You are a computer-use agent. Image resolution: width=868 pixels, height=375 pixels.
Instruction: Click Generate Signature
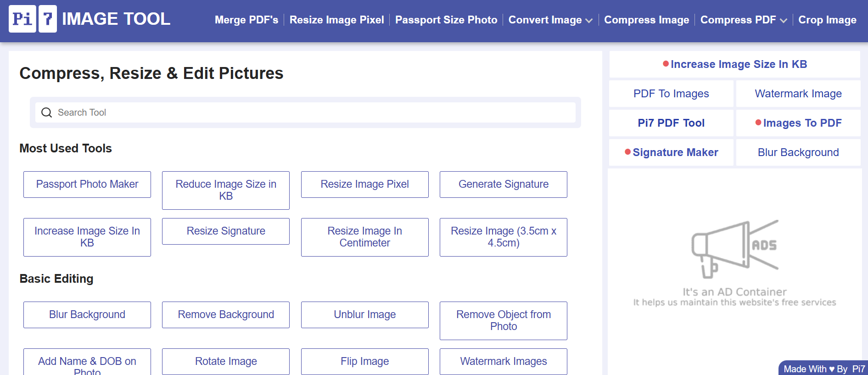click(x=503, y=185)
